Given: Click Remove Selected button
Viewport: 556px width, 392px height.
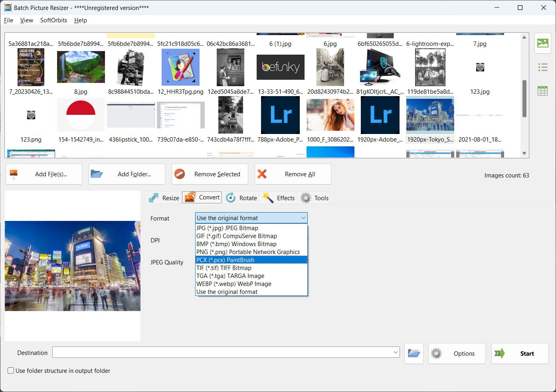Looking at the screenshot, I should [x=210, y=174].
